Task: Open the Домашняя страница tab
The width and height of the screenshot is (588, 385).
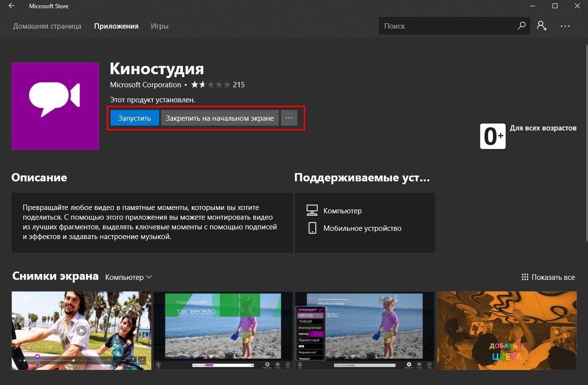Action: point(47,26)
